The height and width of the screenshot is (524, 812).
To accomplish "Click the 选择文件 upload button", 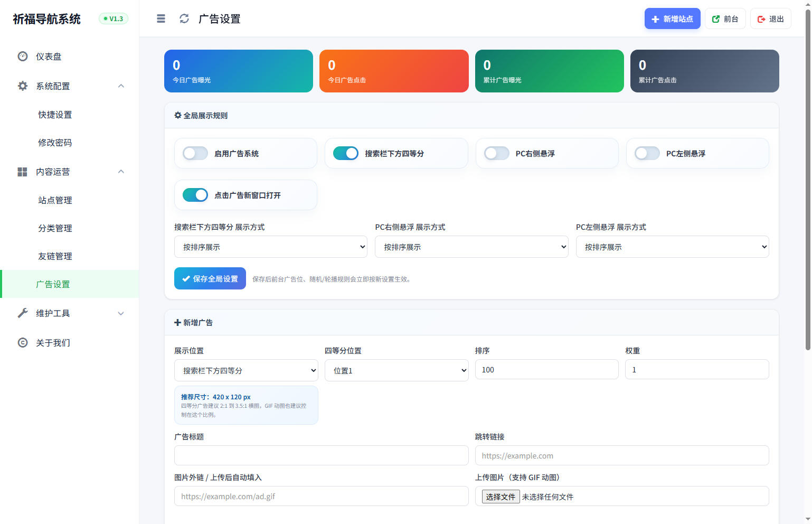I will click(501, 497).
